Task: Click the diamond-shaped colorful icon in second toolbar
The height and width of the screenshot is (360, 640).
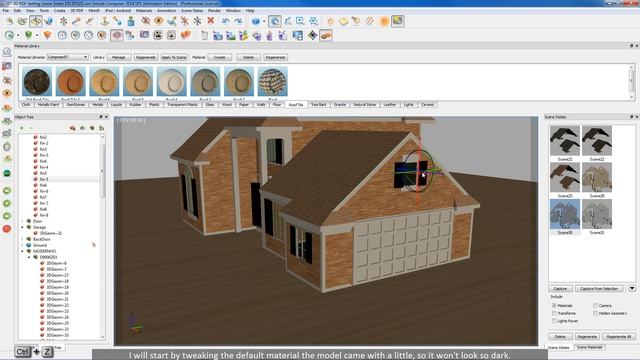Action: (313, 35)
